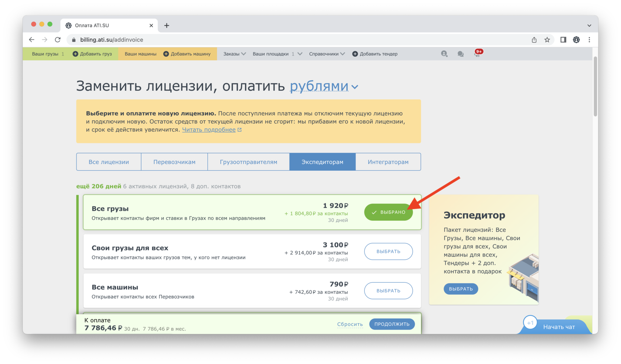The image size is (621, 364).
Task: Click Добавить тендер link
Action: [x=379, y=54]
